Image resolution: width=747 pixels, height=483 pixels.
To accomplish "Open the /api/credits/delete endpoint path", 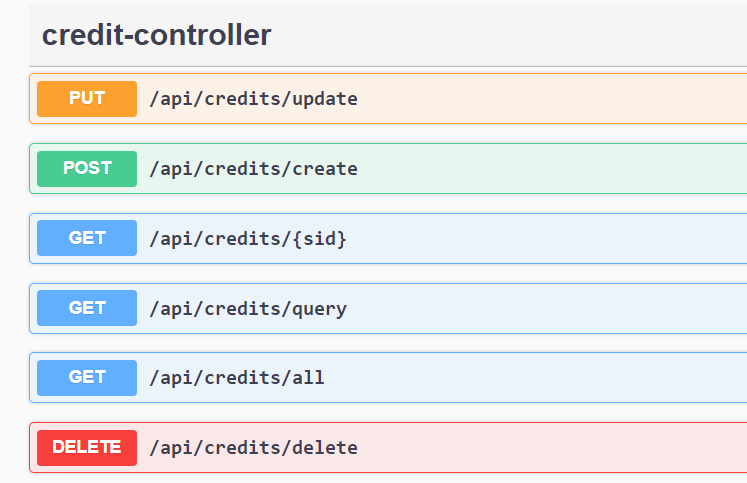I will coord(253,448).
